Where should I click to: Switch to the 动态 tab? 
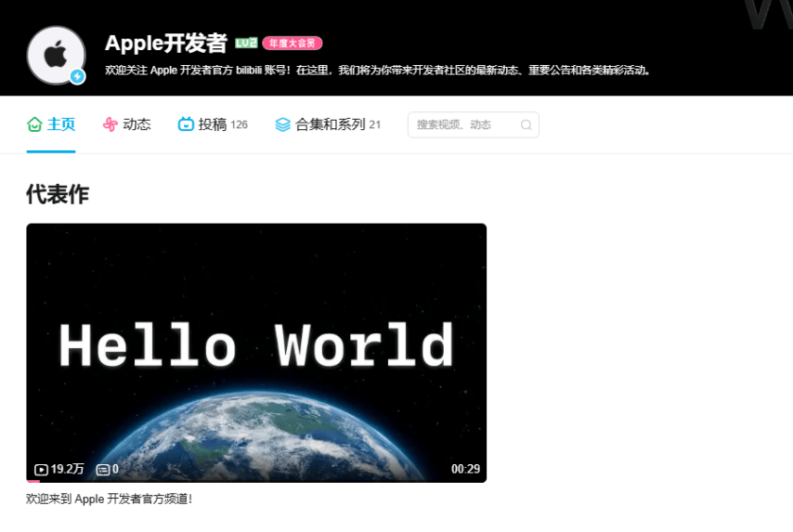coord(136,124)
